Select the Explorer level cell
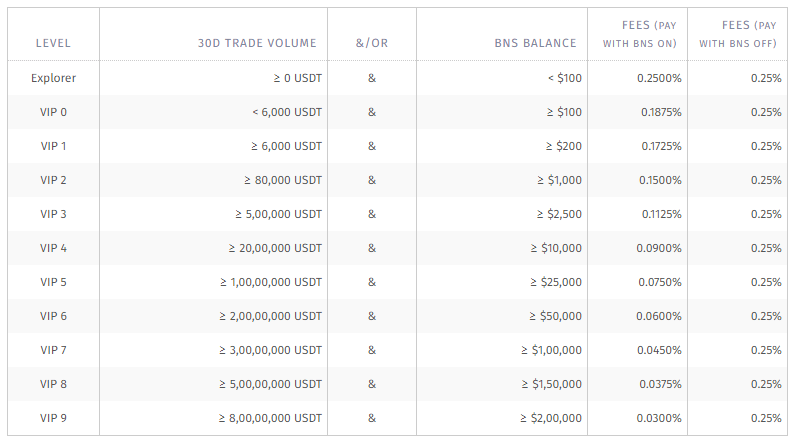The width and height of the screenshot is (795, 447). [53, 78]
